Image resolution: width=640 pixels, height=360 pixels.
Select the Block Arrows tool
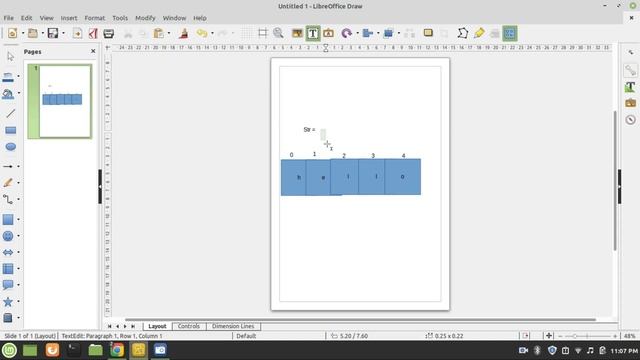pyautogui.click(x=8, y=253)
